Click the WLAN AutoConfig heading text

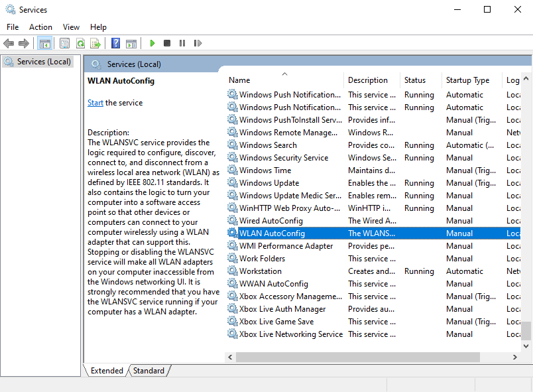click(x=121, y=81)
